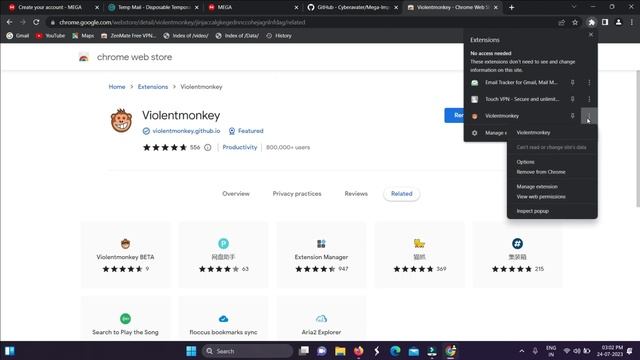Viewport: 640px width, 360px height.
Task: Open History bookmark
Action: coord(279,36)
